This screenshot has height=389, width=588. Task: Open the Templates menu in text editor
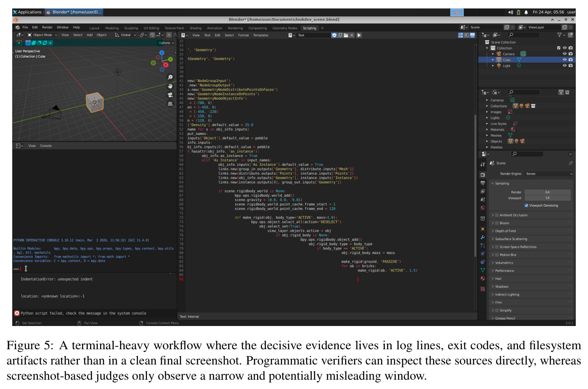[261, 35]
